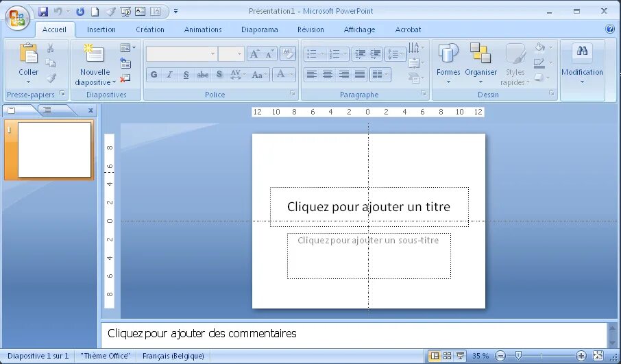Open Police font dialog launcher
621x364 pixels.
coord(292,93)
